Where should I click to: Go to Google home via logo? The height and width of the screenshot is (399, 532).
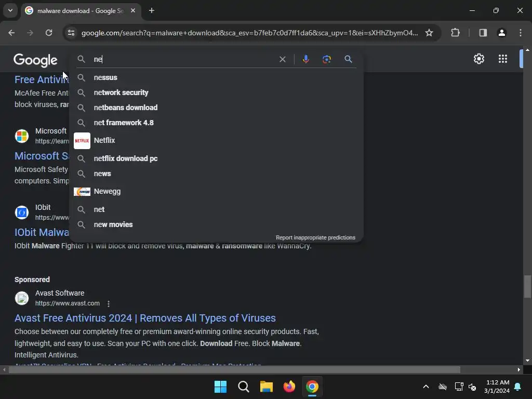[x=36, y=60]
